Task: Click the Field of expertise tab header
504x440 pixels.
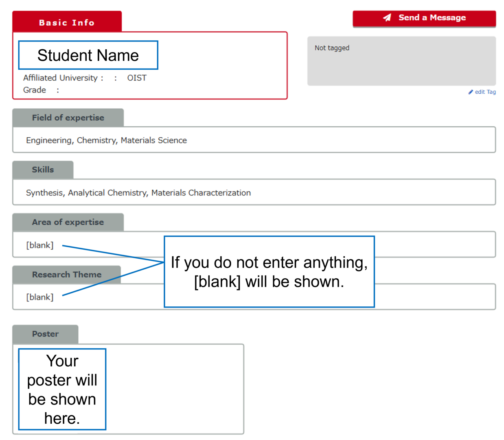Action: pyautogui.click(x=68, y=118)
